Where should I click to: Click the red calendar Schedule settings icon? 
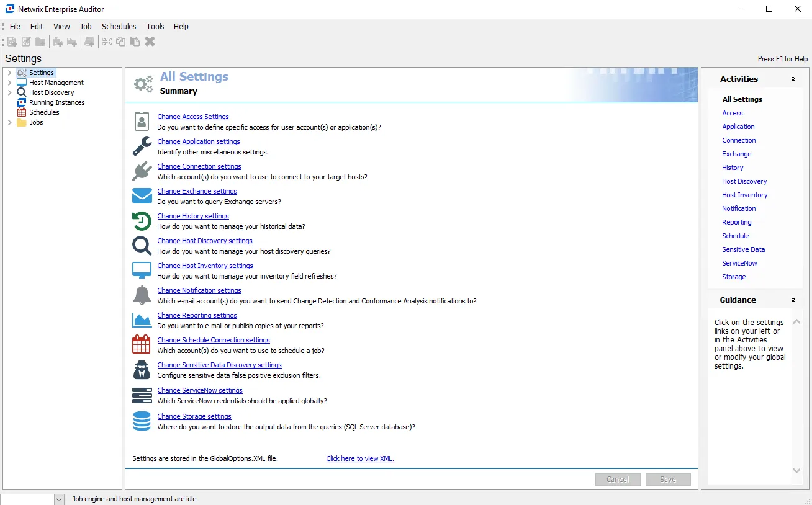[x=142, y=345]
